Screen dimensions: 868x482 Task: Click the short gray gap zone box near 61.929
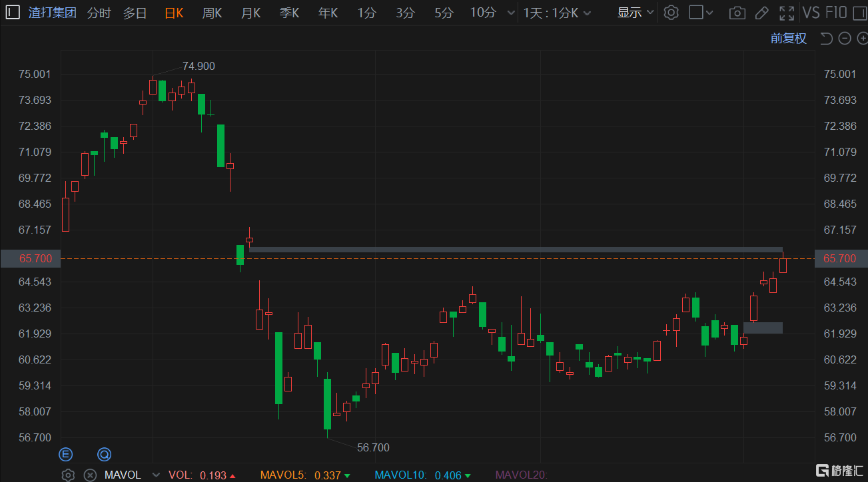click(x=763, y=328)
